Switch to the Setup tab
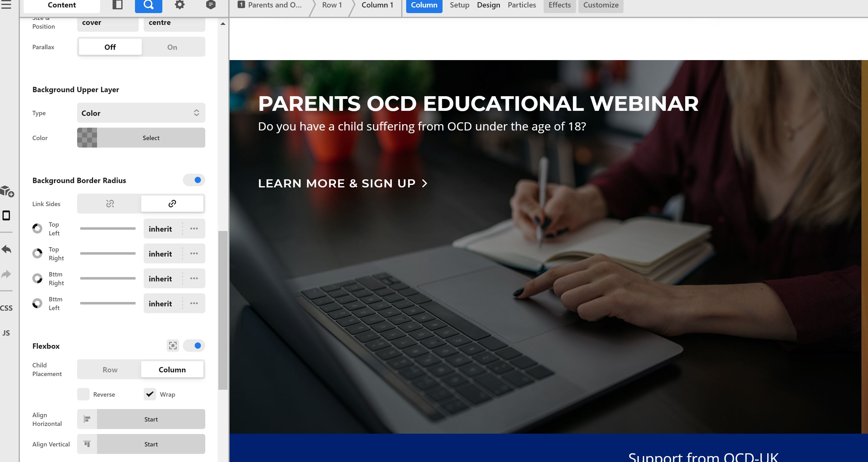 click(460, 5)
